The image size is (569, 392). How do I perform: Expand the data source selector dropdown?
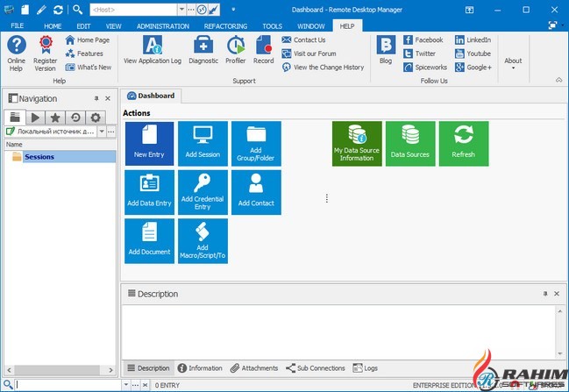coord(102,132)
